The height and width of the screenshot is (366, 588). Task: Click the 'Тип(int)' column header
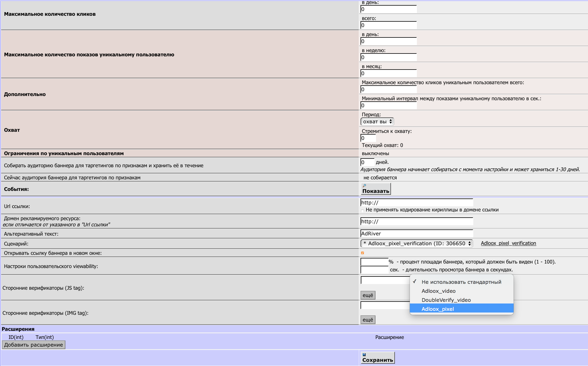click(45, 337)
